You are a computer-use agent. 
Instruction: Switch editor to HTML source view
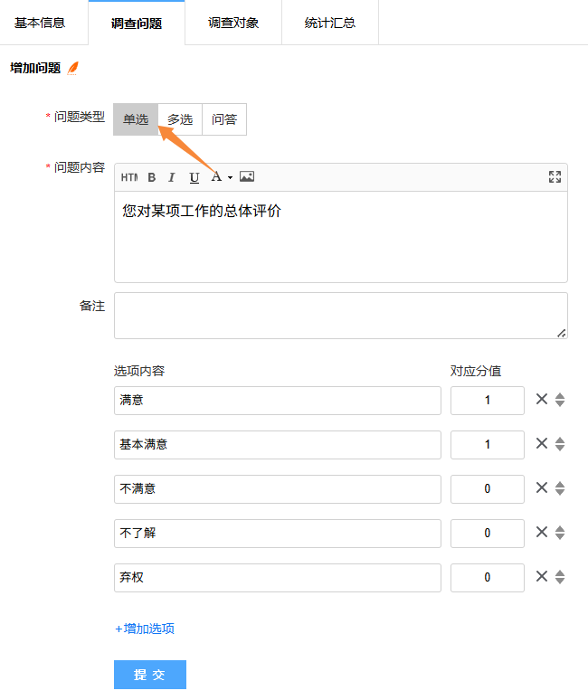(129, 177)
